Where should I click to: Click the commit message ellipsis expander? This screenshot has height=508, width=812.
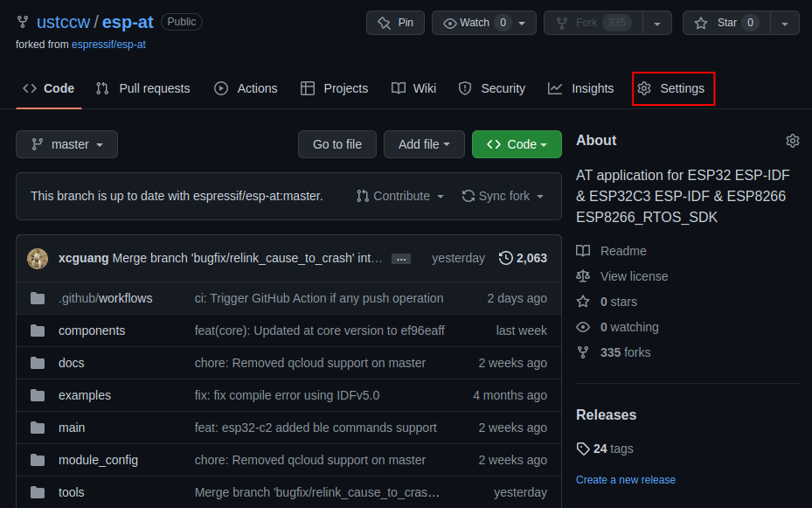tap(400, 258)
